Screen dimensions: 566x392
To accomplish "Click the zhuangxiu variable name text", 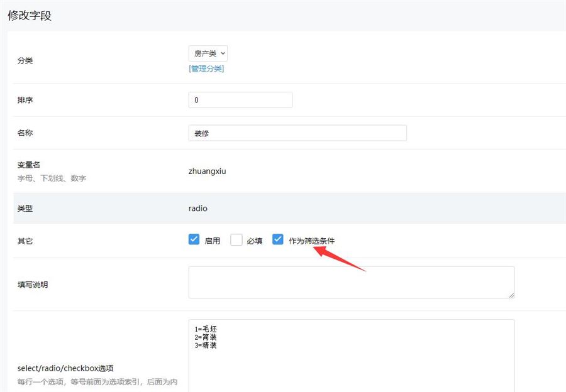I will (207, 171).
